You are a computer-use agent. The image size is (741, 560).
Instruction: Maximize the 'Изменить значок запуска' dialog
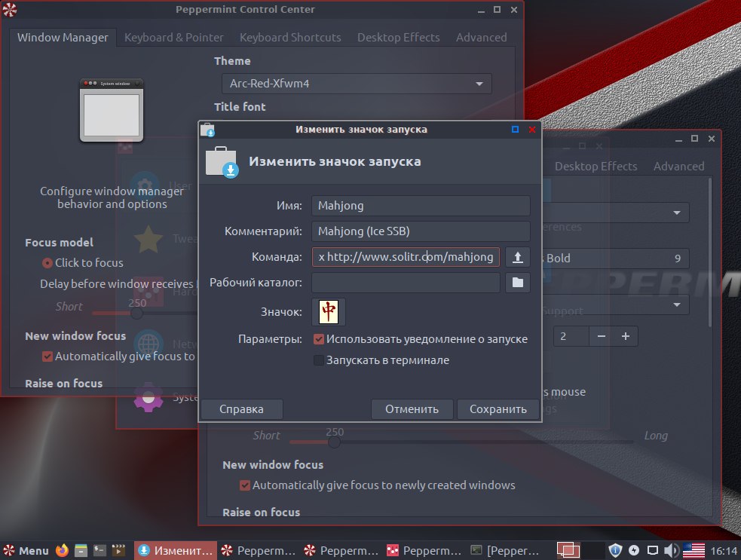point(515,129)
